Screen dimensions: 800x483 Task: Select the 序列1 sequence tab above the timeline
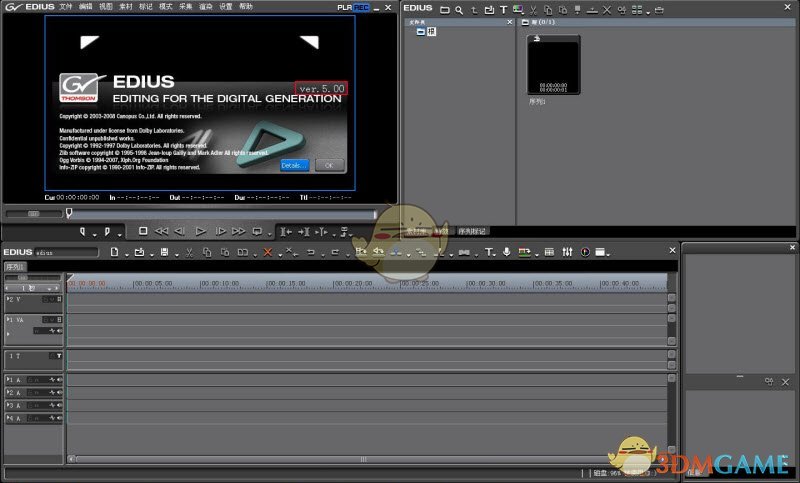coord(15,267)
